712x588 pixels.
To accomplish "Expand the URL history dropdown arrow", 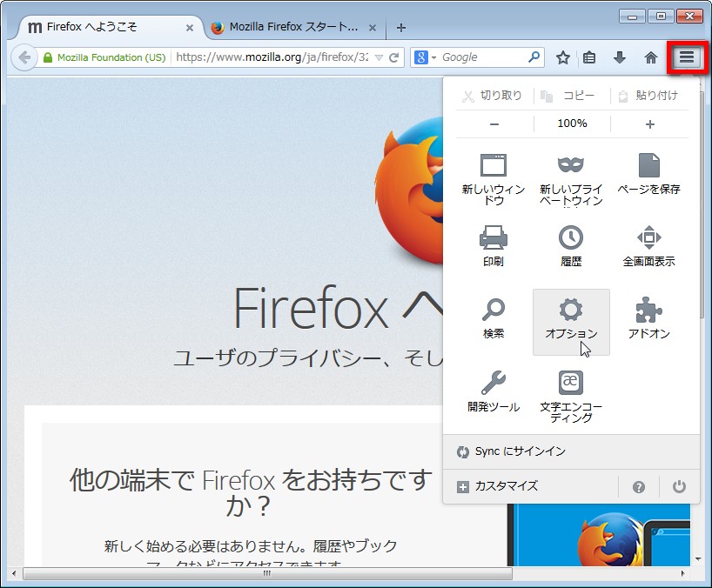I will [379, 57].
